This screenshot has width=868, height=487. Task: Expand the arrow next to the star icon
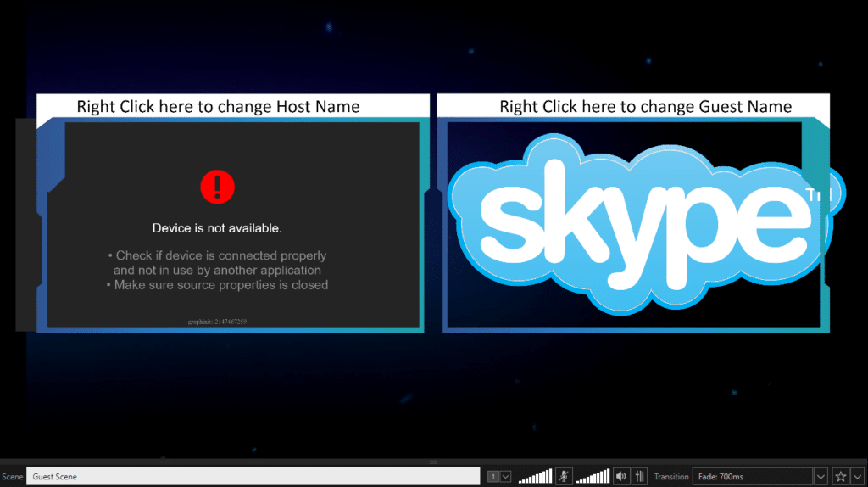(x=858, y=477)
